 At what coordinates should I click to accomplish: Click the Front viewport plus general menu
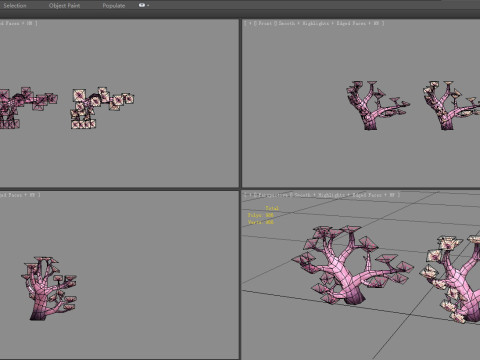pos(250,23)
